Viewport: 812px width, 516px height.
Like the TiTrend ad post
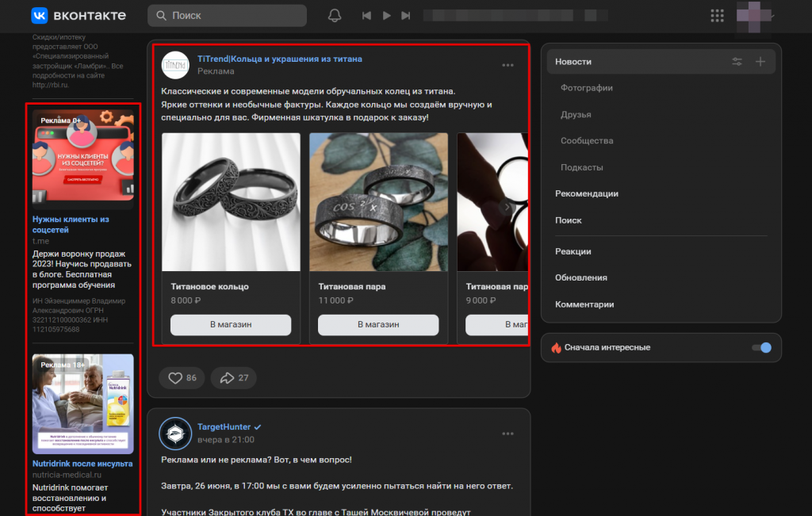pyautogui.click(x=182, y=378)
